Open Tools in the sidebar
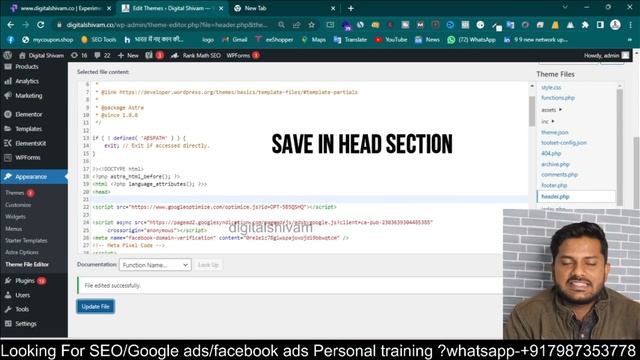640x360 pixels. pyautogui.click(x=22, y=309)
